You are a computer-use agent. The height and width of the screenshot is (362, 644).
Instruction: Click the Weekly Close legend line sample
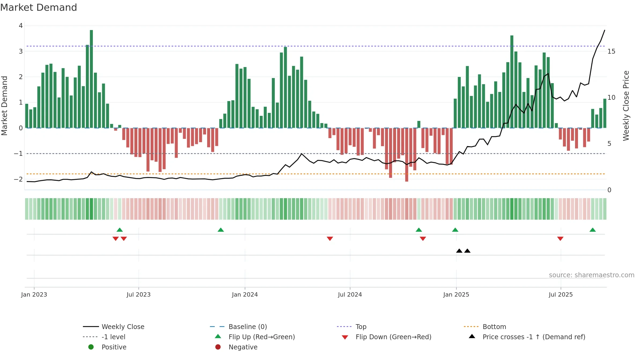click(x=91, y=327)
